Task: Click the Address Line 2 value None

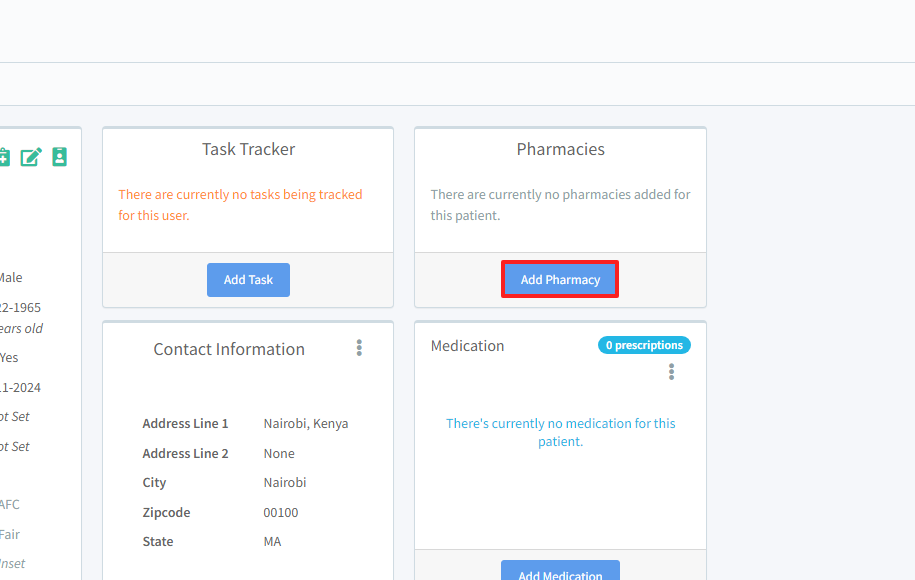Action: [x=279, y=454]
